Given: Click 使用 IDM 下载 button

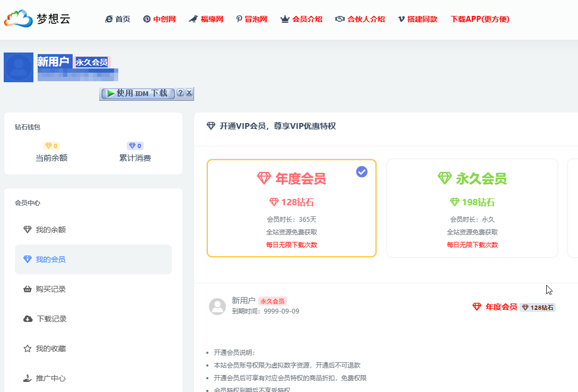Looking at the screenshot, I should click(137, 93).
